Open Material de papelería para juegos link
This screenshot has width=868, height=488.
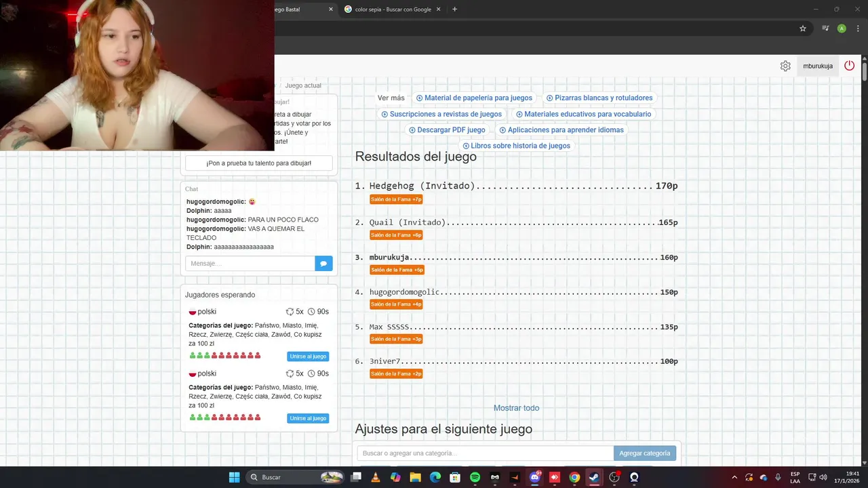pyautogui.click(x=474, y=98)
